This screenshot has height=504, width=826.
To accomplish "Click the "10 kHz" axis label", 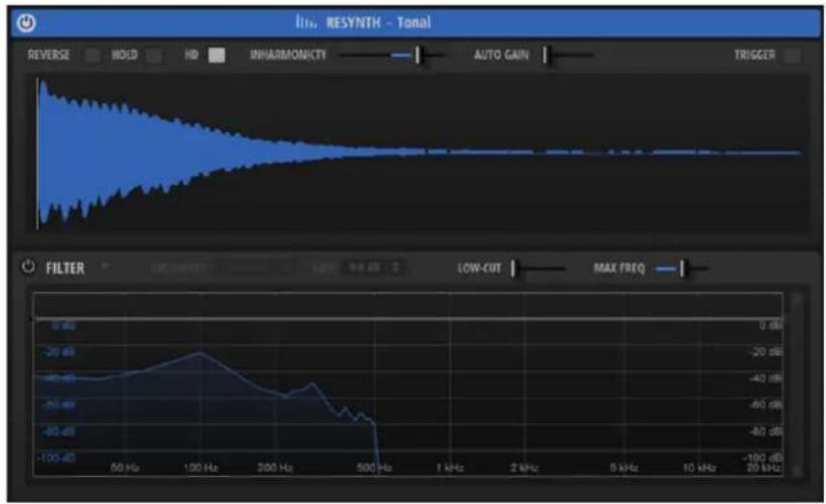I will pos(699,467).
